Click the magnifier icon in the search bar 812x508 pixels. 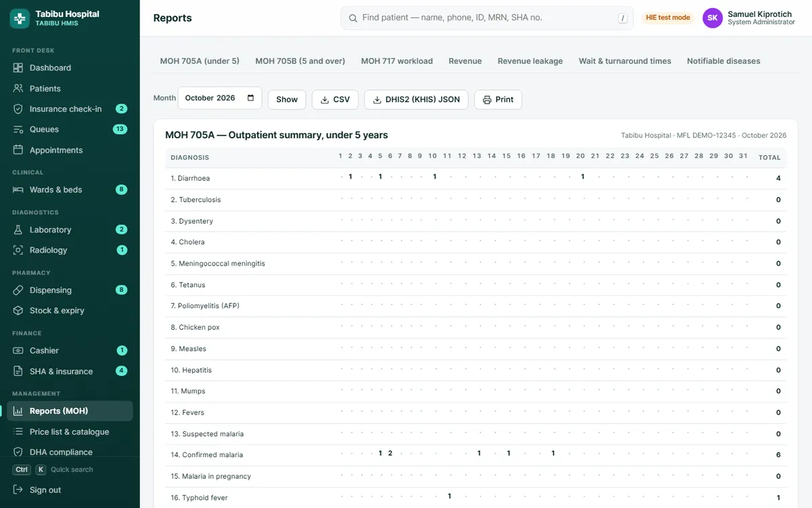pos(353,18)
